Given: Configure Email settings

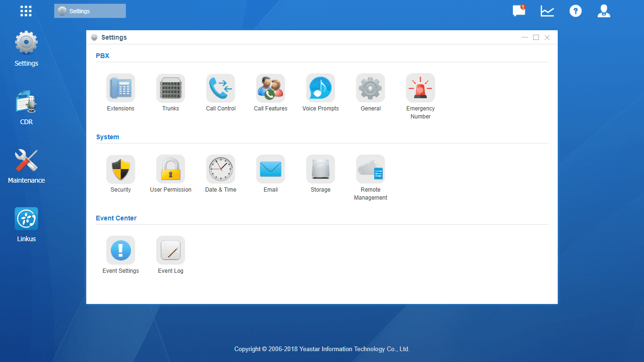Looking at the screenshot, I should [x=271, y=174].
